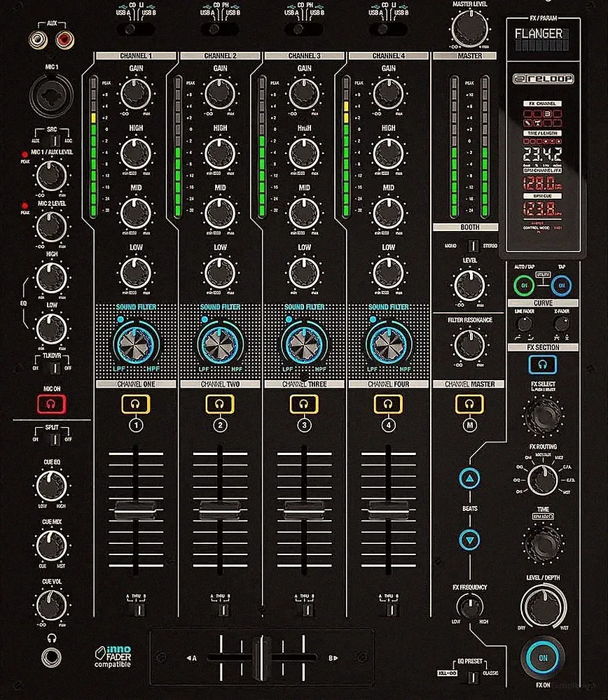Click the Channel 2 HIGH EQ knob
The image size is (608, 700).
(x=220, y=153)
